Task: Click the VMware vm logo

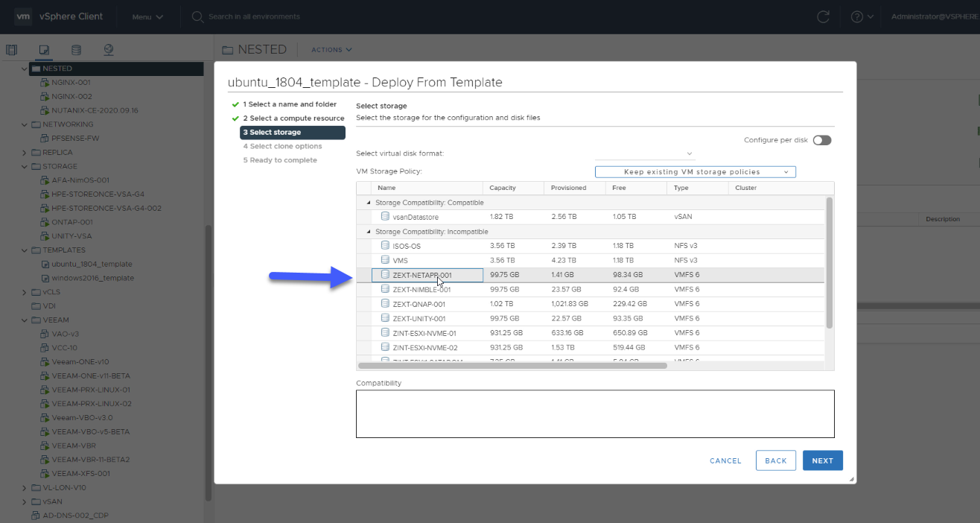Action: click(24, 16)
